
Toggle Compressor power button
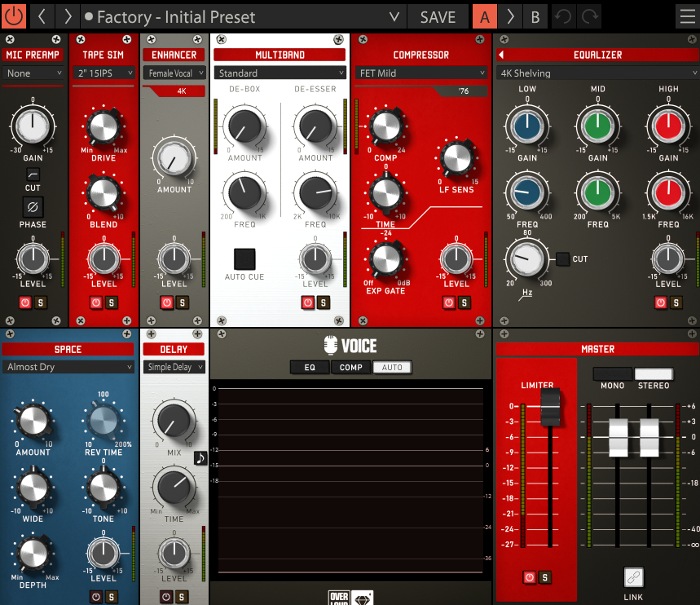(x=449, y=302)
